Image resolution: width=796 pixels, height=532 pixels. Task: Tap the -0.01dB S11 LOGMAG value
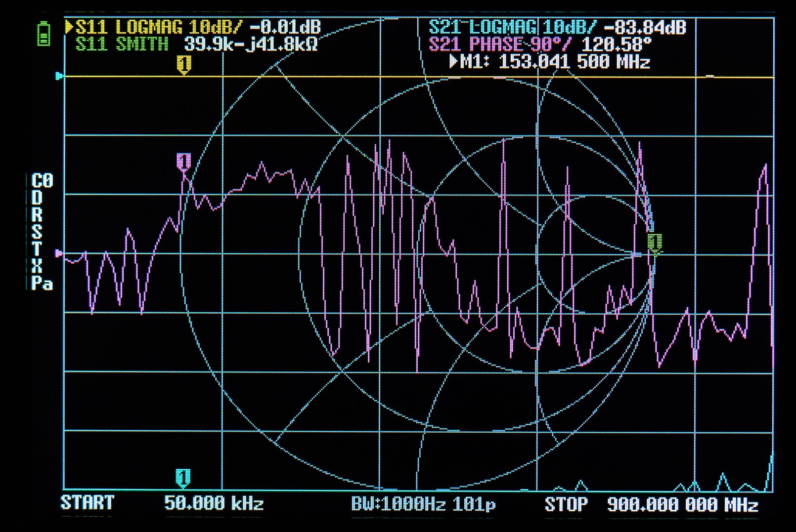point(286,27)
